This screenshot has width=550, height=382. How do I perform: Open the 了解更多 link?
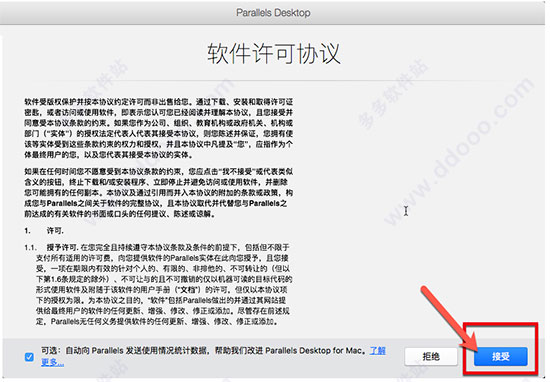tap(378, 350)
